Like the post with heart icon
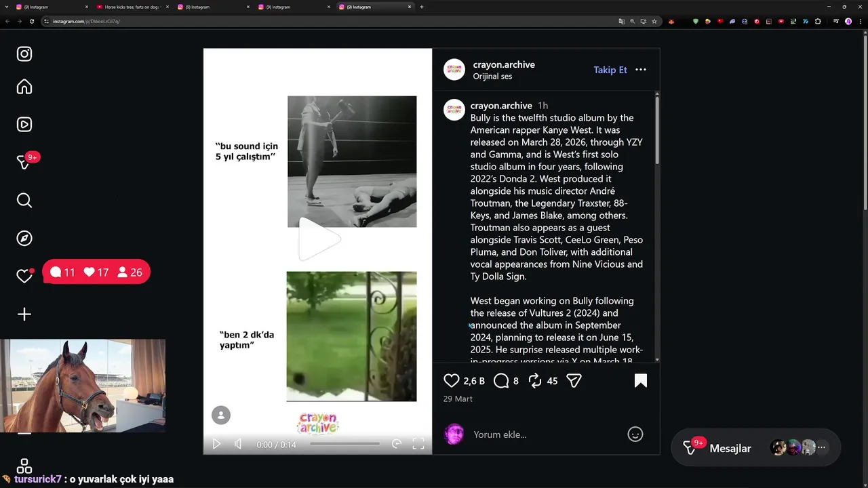This screenshot has width=868, height=488. (451, 381)
